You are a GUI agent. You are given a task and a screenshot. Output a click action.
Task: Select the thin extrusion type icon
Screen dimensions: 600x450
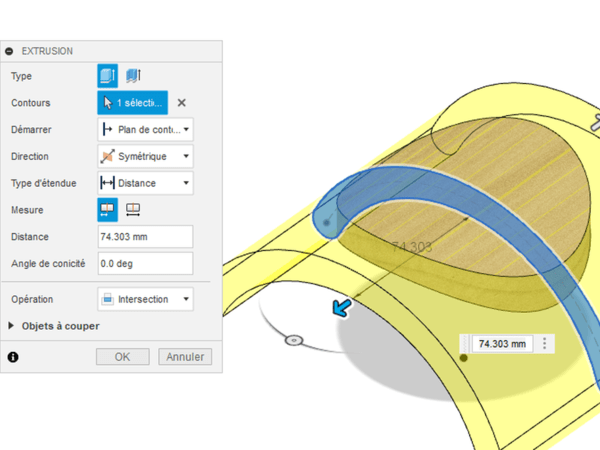[x=133, y=76]
